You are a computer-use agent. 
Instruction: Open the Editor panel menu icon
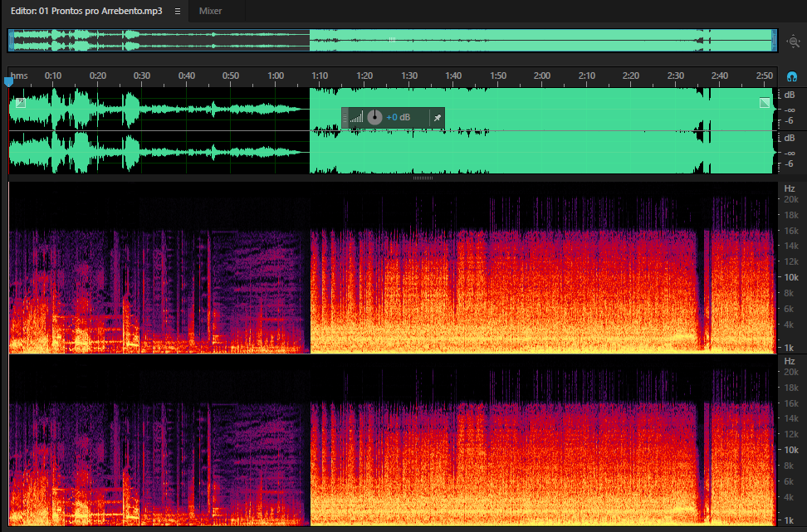pos(178,12)
